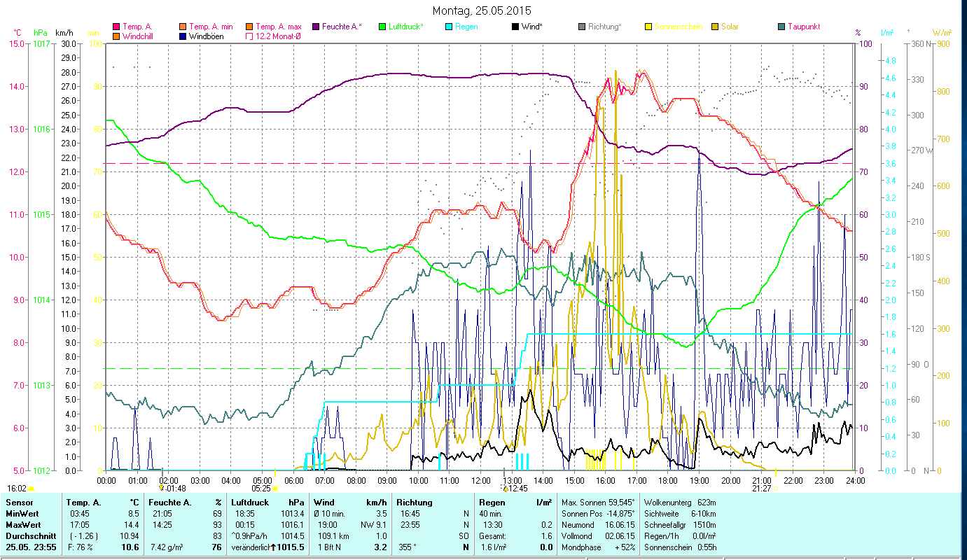Click the Luftdruck column header in table
The width and height of the screenshot is (967, 560).
(251, 503)
